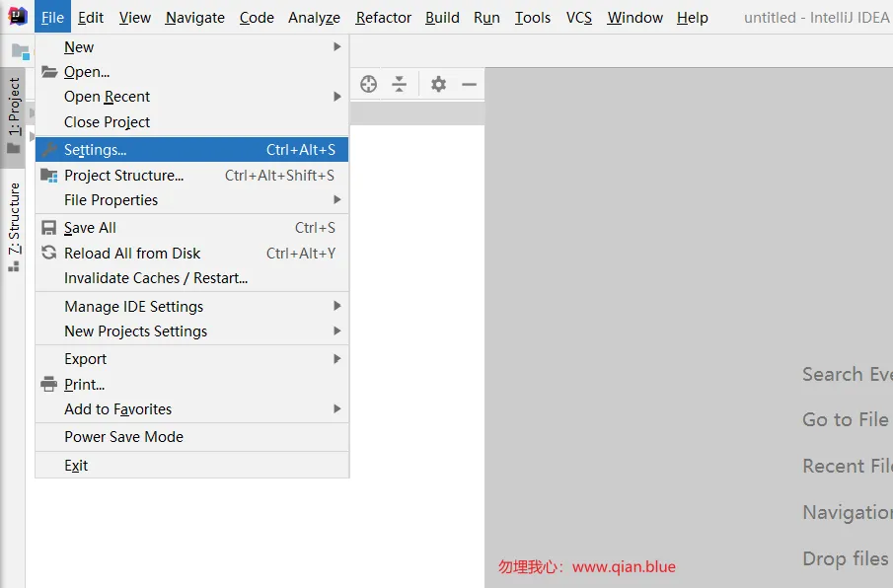Open the Help menu

point(693,18)
